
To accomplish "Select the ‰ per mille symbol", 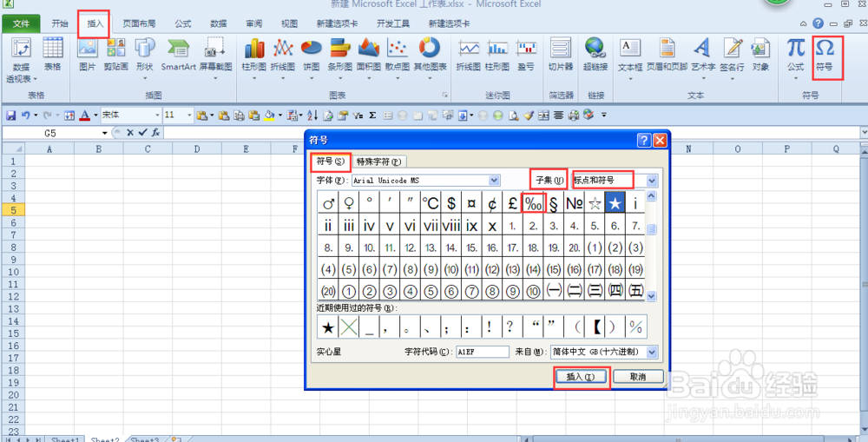I will coord(533,203).
